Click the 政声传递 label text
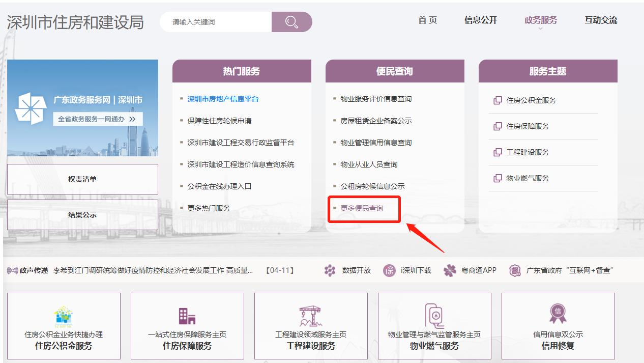The image size is (644, 363). click(x=34, y=270)
